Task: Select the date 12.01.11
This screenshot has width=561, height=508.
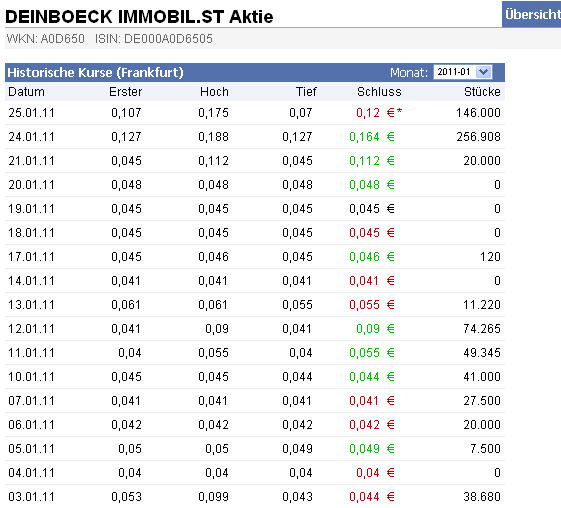Action: [31, 329]
